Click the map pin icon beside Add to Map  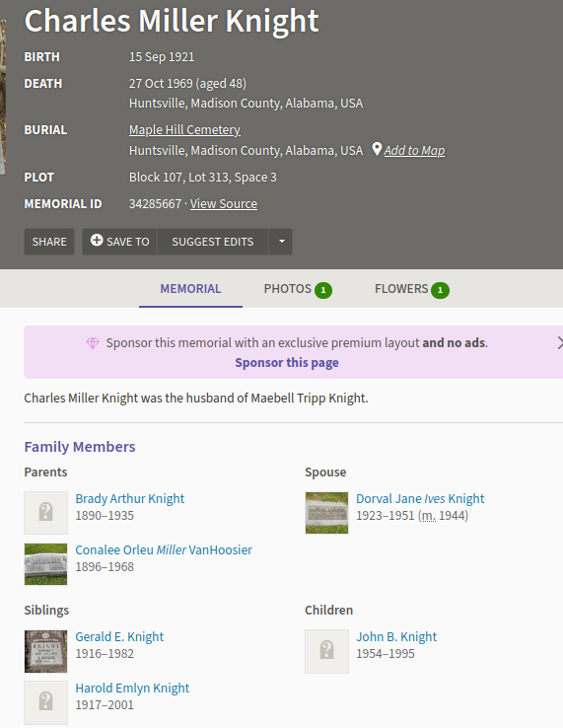[377, 150]
